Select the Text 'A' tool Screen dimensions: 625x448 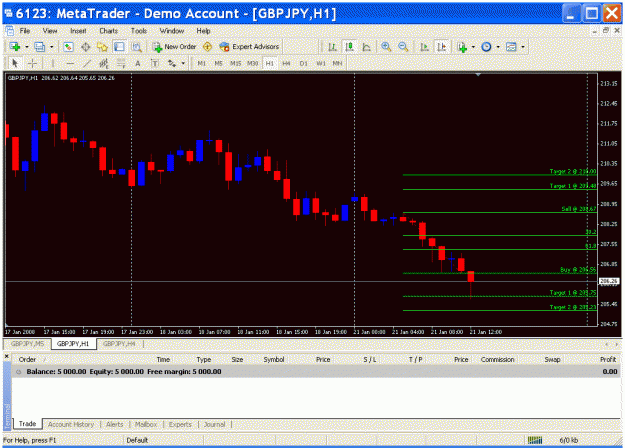point(138,63)
